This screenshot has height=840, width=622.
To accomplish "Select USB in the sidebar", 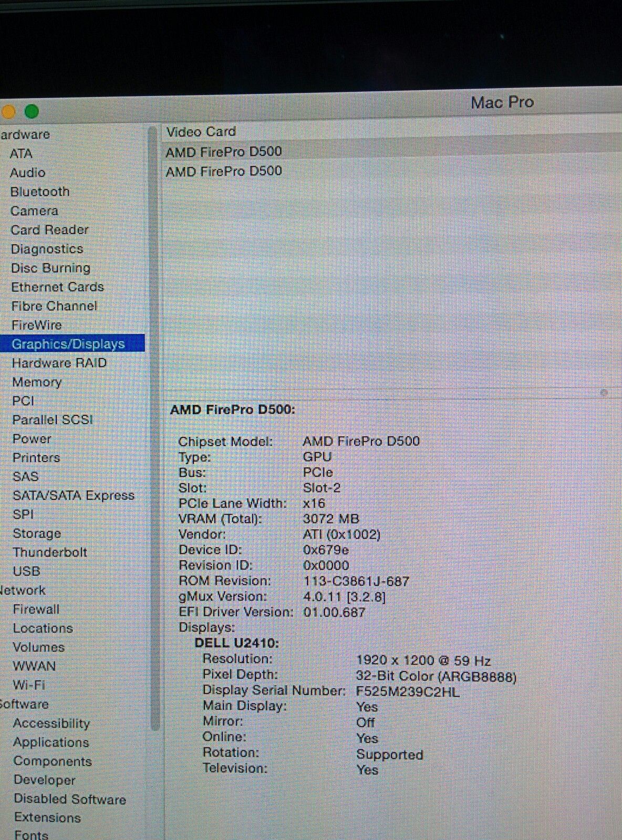I will tap(26, 571).
